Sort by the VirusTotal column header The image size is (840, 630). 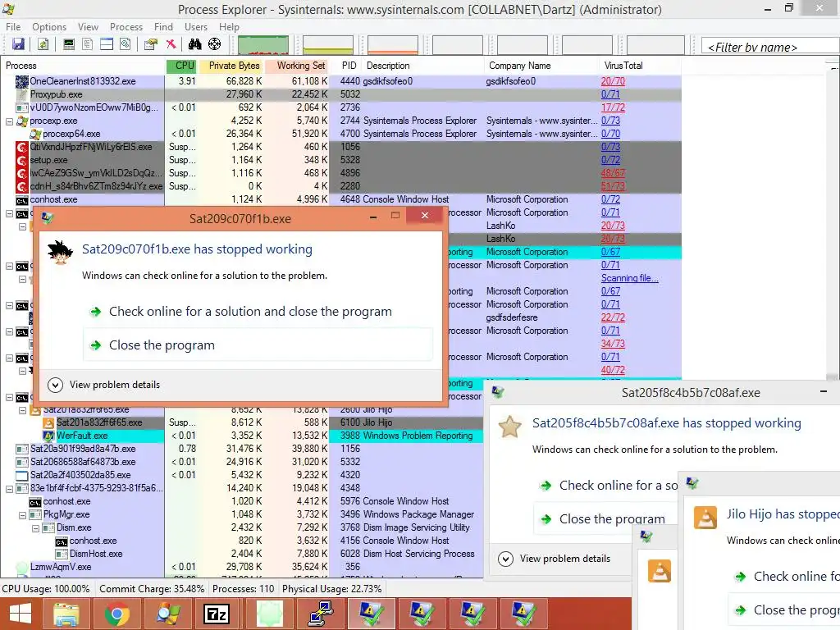point(640,66)
